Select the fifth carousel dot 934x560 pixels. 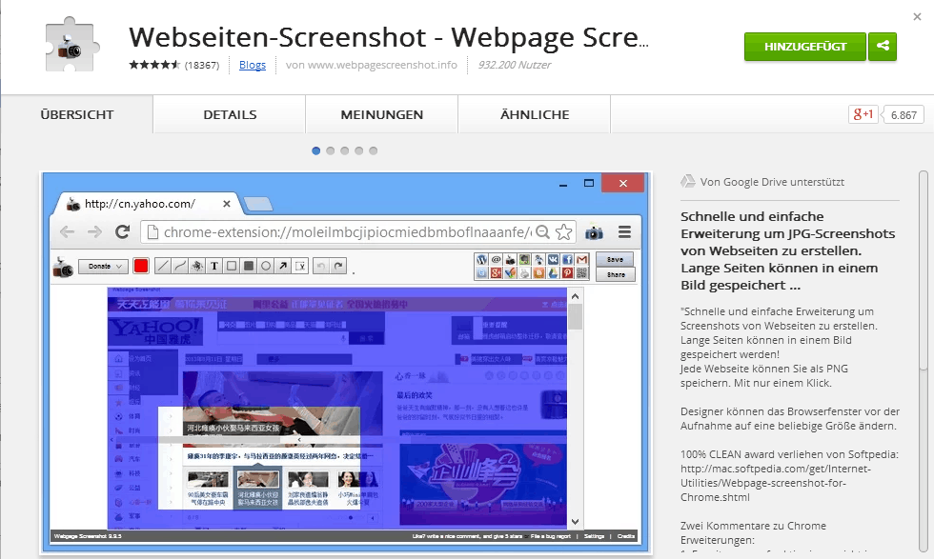[x=374, y=150]
